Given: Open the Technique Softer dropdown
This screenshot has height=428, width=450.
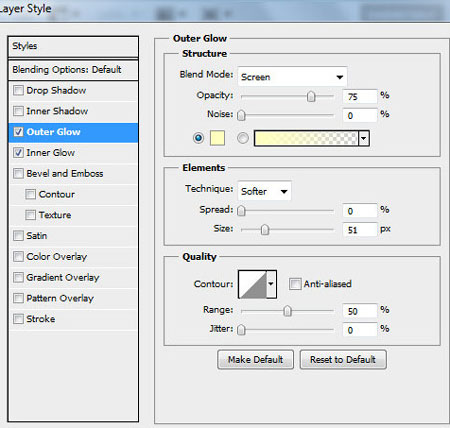Looking at the screenshot, I should point(264,191).
